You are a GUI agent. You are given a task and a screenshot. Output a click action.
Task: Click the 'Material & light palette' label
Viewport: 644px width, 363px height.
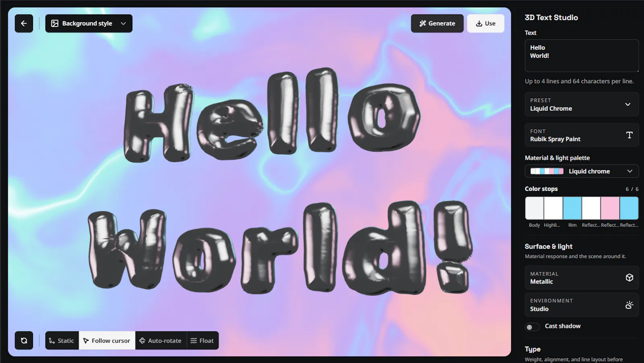(x=557, y=158)
